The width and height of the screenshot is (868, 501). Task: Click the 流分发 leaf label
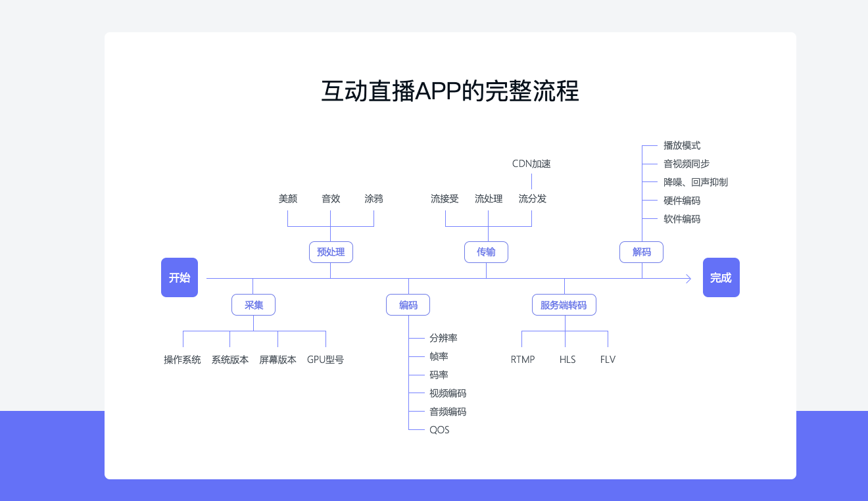tap(532, 199)
